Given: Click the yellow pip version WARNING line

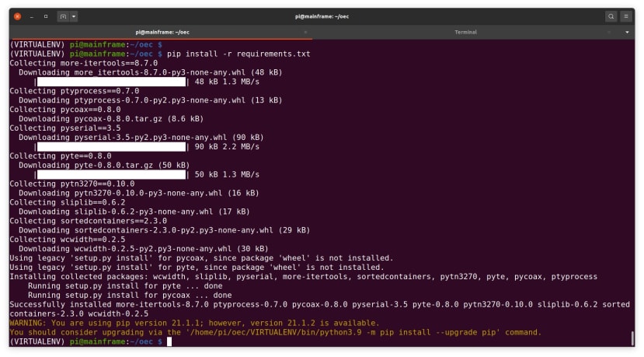Looking at the screenshot, I should tap(195, 323).
